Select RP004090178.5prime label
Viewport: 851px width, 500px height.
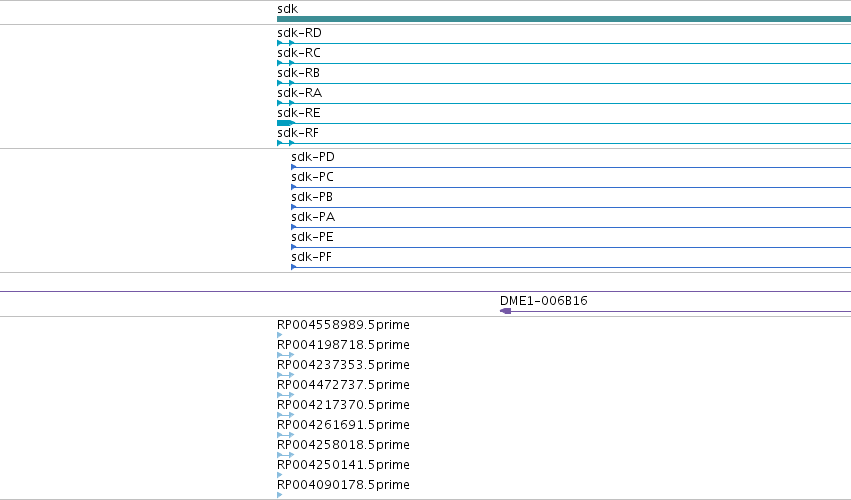344,486
